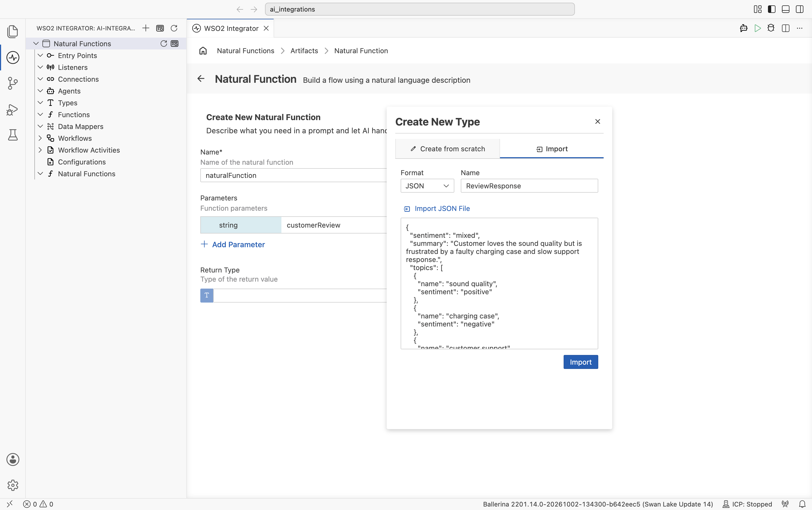Open the more actions ellipsis in editor toolbar
812x510 pixels.
click(800, 28)
